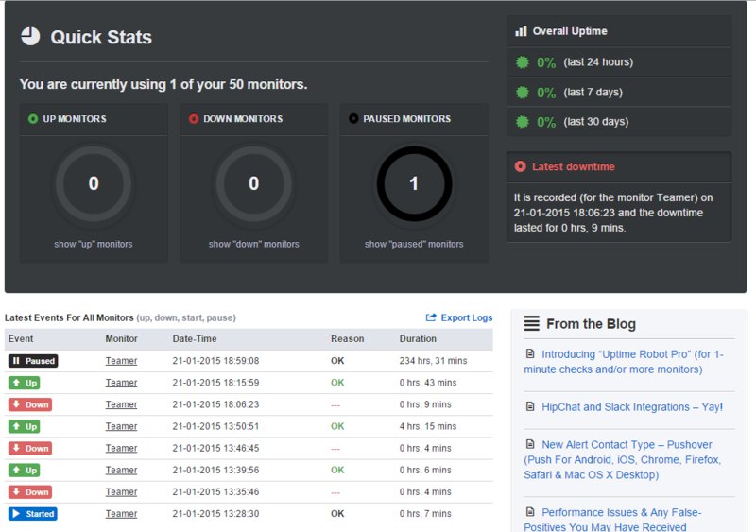Screen dimensions: 756x532
Task: Open Teamer monitor in the Paused row
Action: (x=121, y=361)
